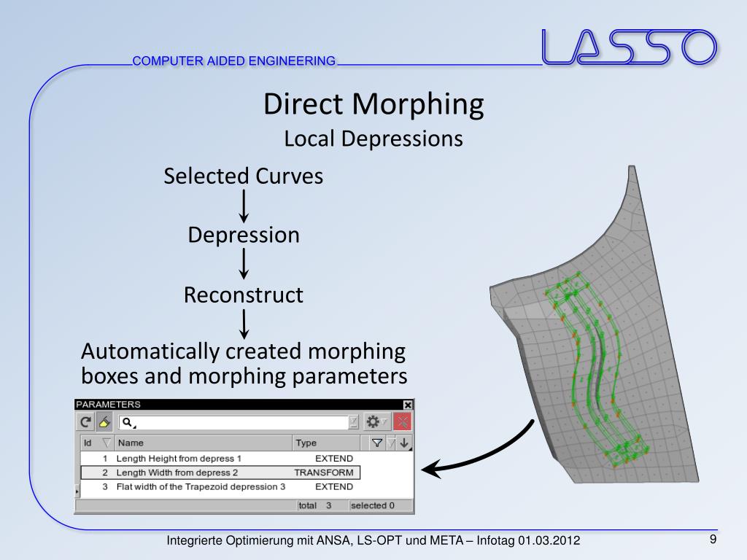Click the filter funnel icon
Image resolution: width=747 pixels, height=560 pixels.
click(x=377, y=443)
